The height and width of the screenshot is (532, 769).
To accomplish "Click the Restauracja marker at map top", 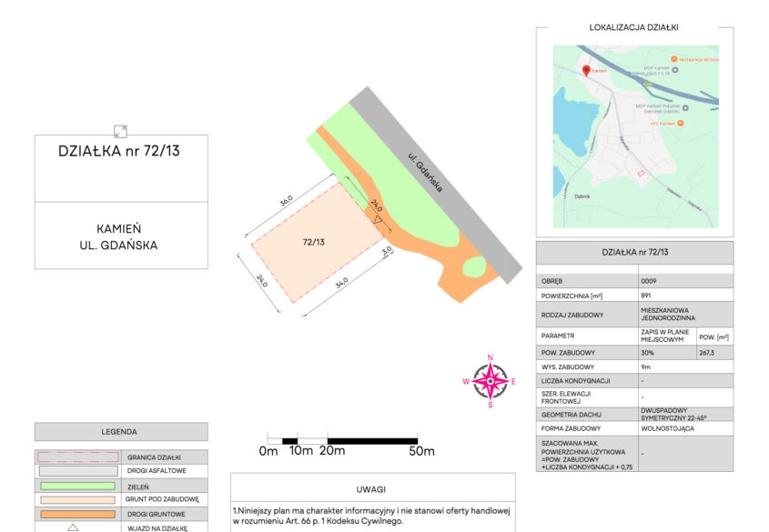I will pos(673,58).
